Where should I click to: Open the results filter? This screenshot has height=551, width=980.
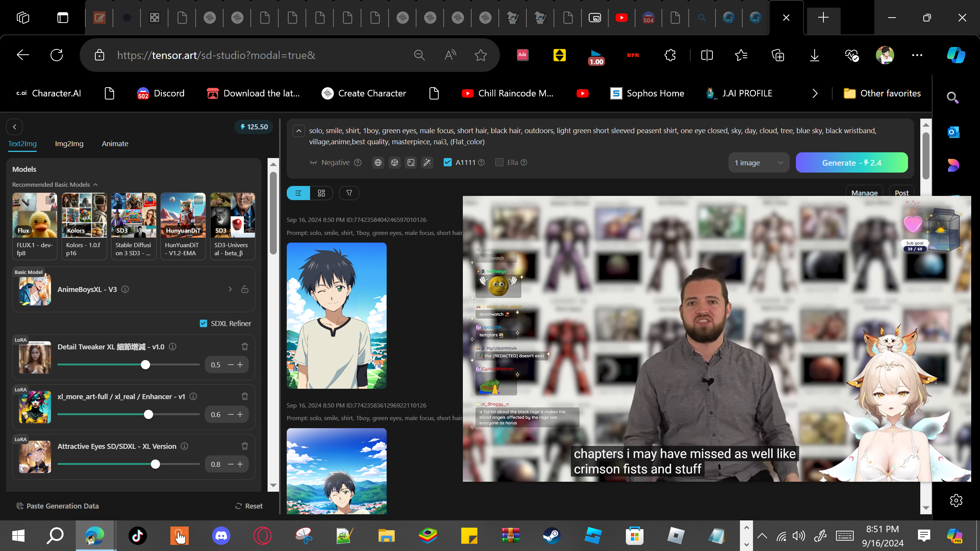pyautogui.click(x=349, y=193)
